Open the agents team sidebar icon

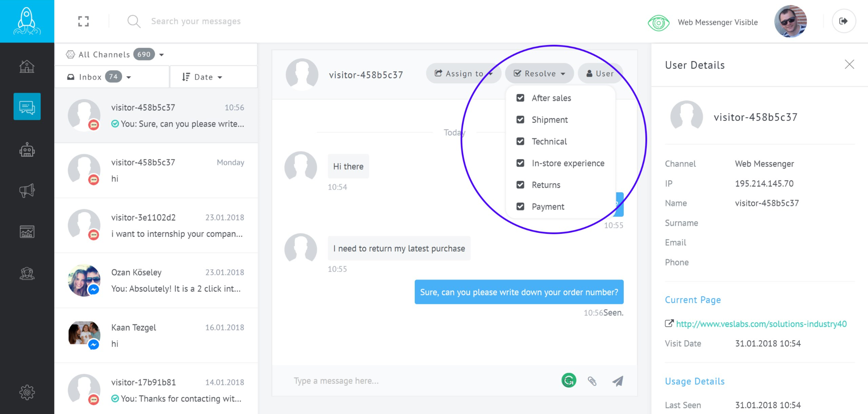(27, 273)
